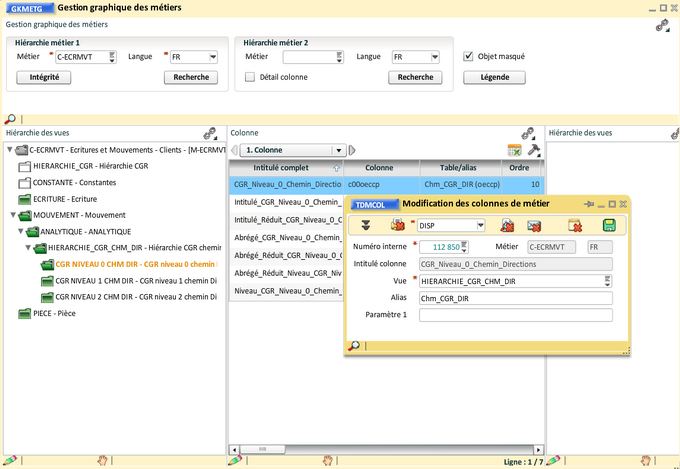This screenshot has height=469, width=680.
Task: Click link chain icon in left Hiérarchie des vues
Action: pyautogui.click(x=210, y=133)
